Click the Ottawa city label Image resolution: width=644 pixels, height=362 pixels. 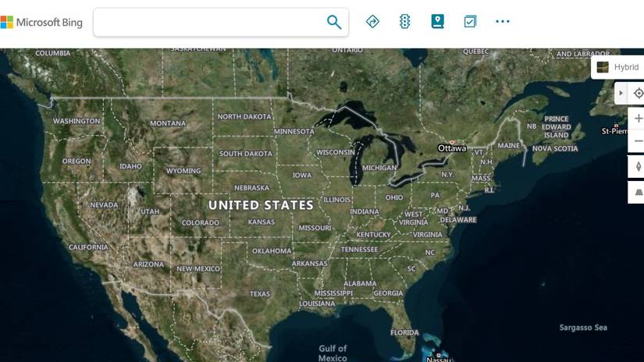[x=452, y=148]
